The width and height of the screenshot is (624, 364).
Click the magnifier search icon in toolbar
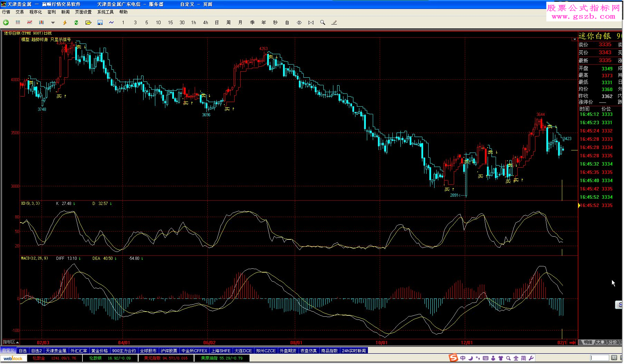coord(323,22)
